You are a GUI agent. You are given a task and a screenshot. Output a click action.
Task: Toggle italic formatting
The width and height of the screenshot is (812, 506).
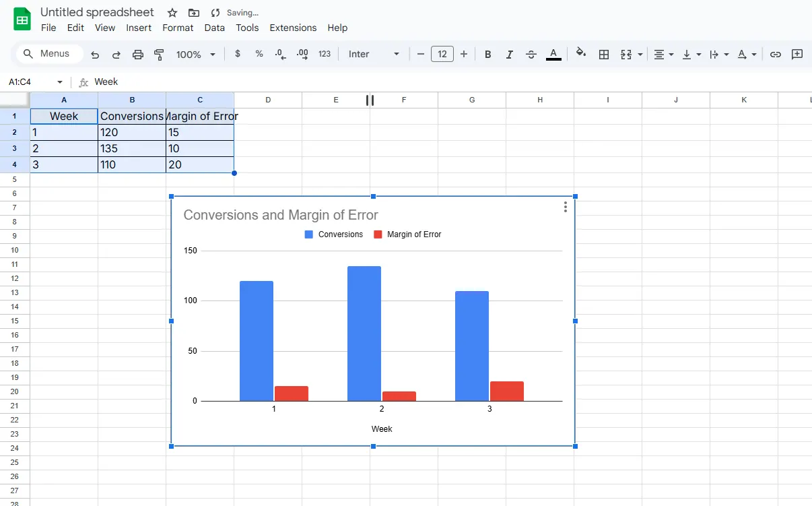tap(510, 55)
